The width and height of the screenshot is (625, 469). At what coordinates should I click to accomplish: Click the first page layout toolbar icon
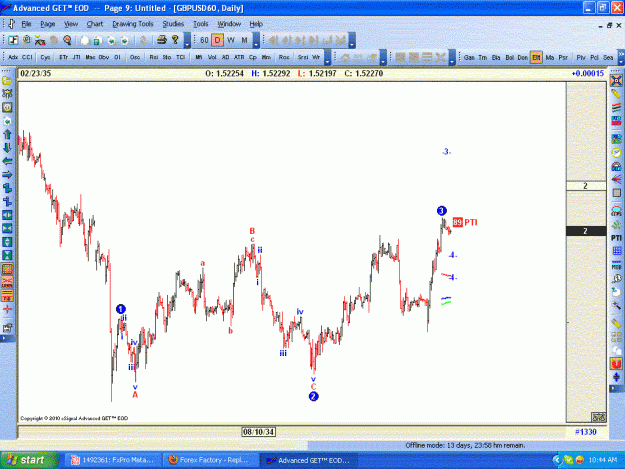click(13, 40)
